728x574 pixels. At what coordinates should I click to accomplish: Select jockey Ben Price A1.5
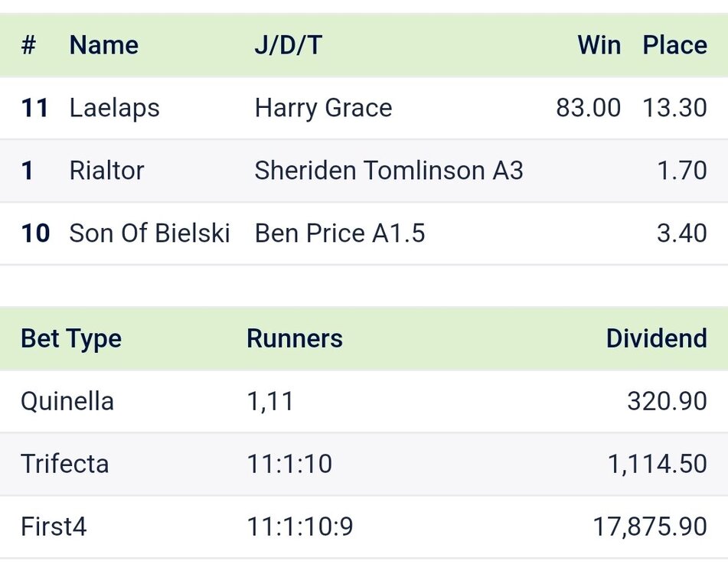pyautogui.click(x=339, y=233)
